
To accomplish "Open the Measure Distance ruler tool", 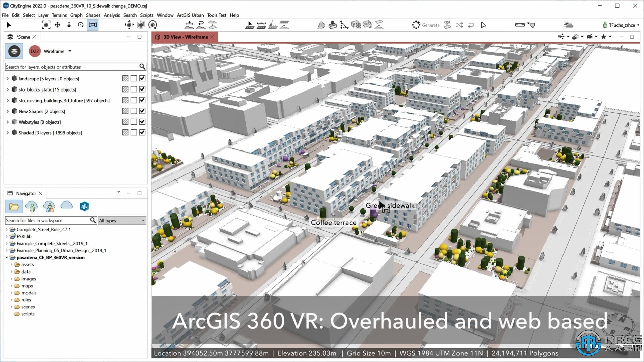I will [520, 25].
